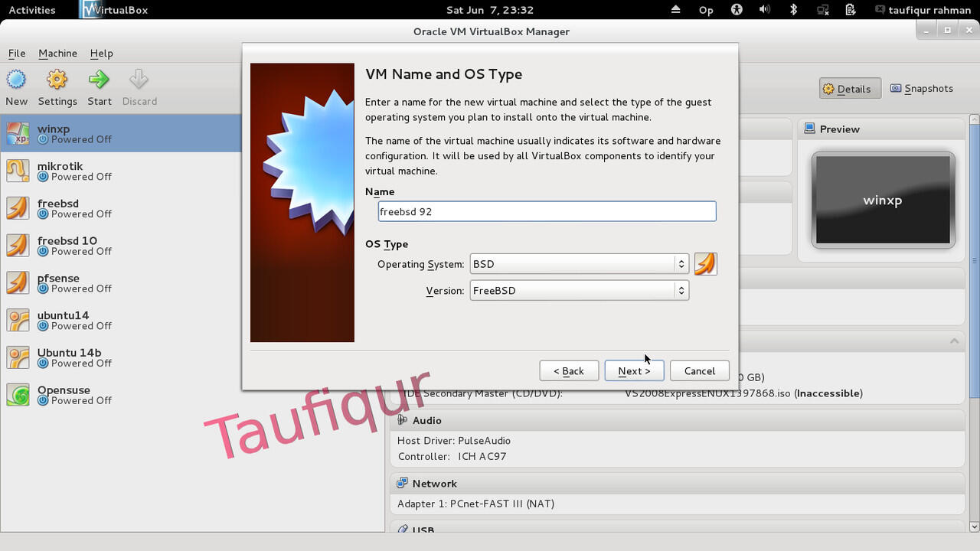Image resolution: width=980 pixels, height=551 pixels.
Task: Open the Bluetooth icon in the top bar
Action: pyautogui.click(x=792, y=10)
